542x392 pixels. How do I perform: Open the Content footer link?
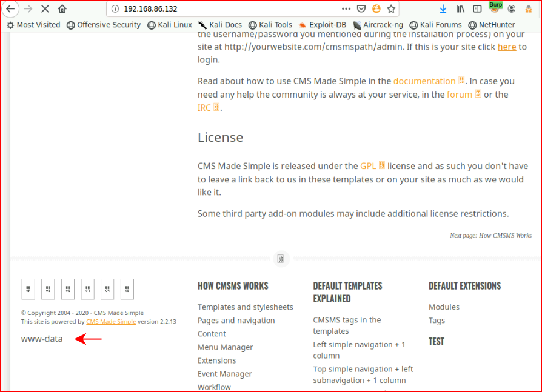(212, 334)
